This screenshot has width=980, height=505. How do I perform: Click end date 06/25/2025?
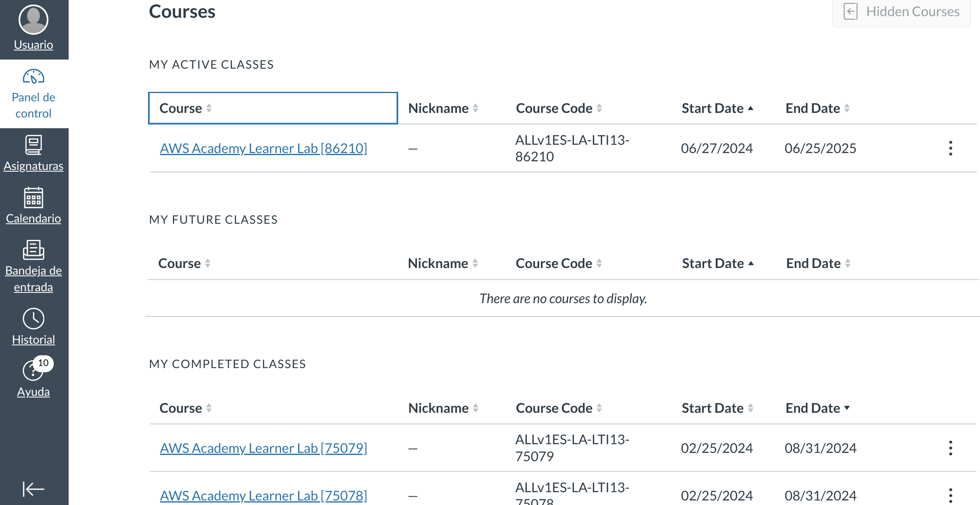tap(820, 148)
